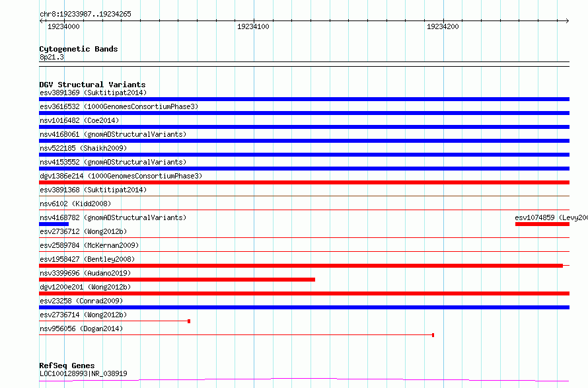Click the 8p21.3 cytogenetic band bar
Viewport: 588px width, 388px height.
(304, 64)
